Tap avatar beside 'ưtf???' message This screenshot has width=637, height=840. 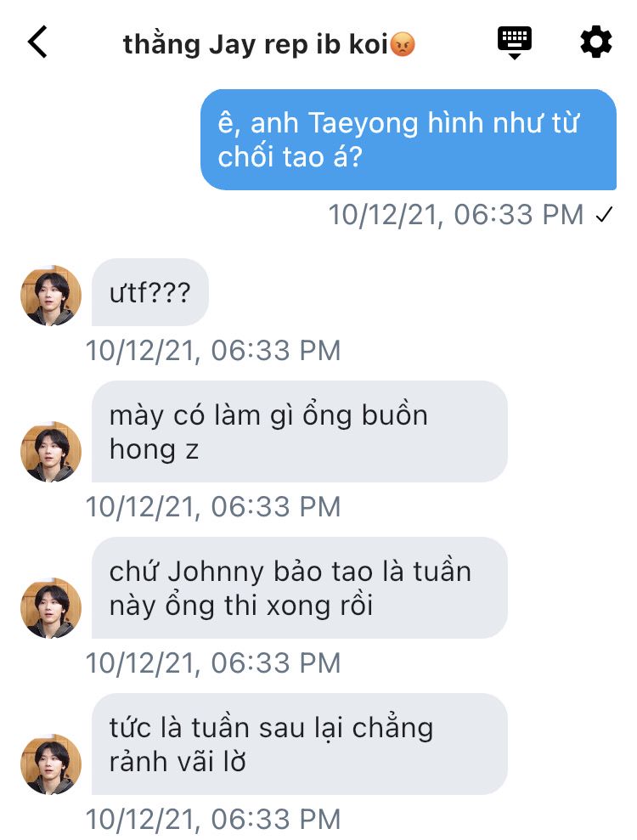(x=51, y=296)
